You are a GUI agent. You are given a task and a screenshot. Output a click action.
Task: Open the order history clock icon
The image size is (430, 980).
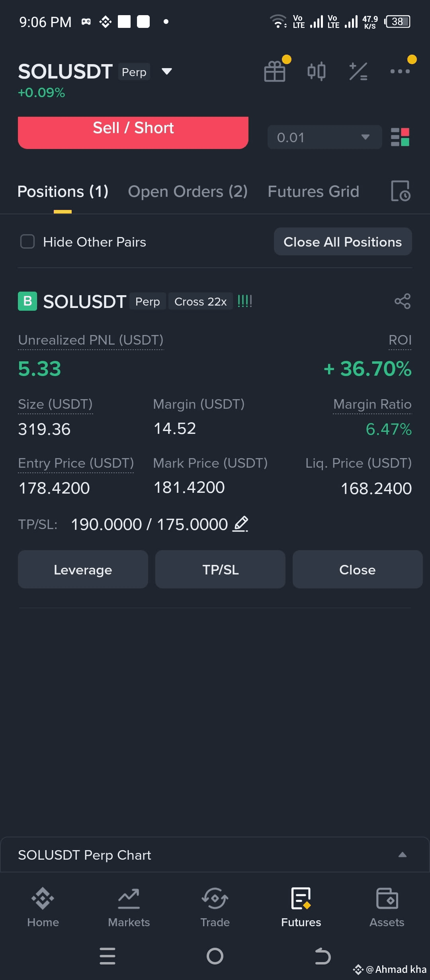pos(401,191)
